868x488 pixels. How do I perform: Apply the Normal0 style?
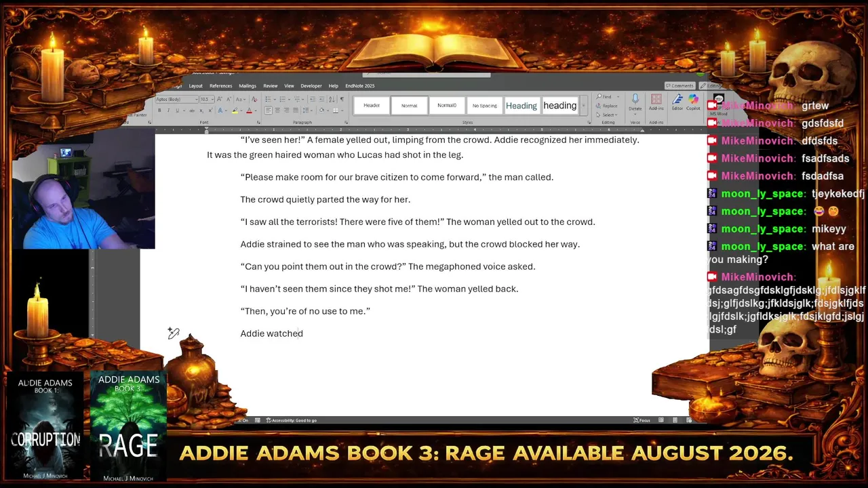coord(447,105)
